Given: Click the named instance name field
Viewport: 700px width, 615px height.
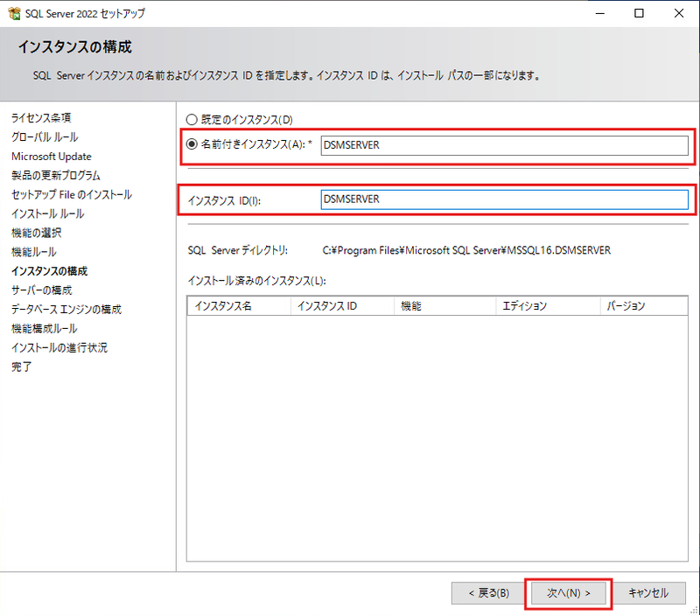Looking at the screenshot, I should (x=505, y=145).
